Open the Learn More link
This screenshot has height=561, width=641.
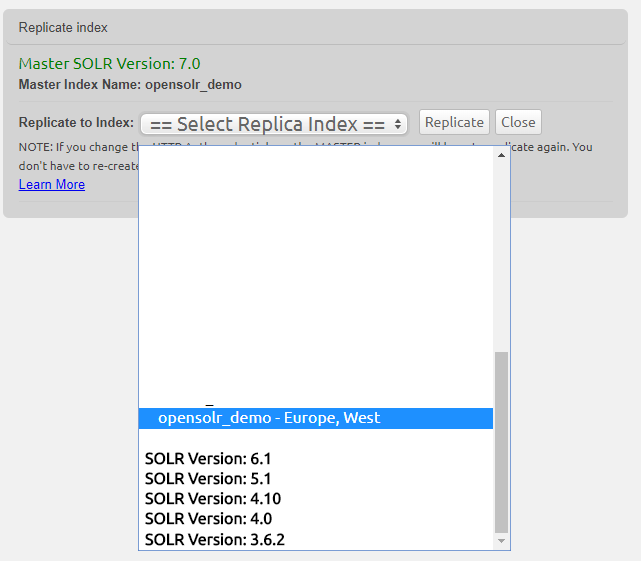[52, 184]
